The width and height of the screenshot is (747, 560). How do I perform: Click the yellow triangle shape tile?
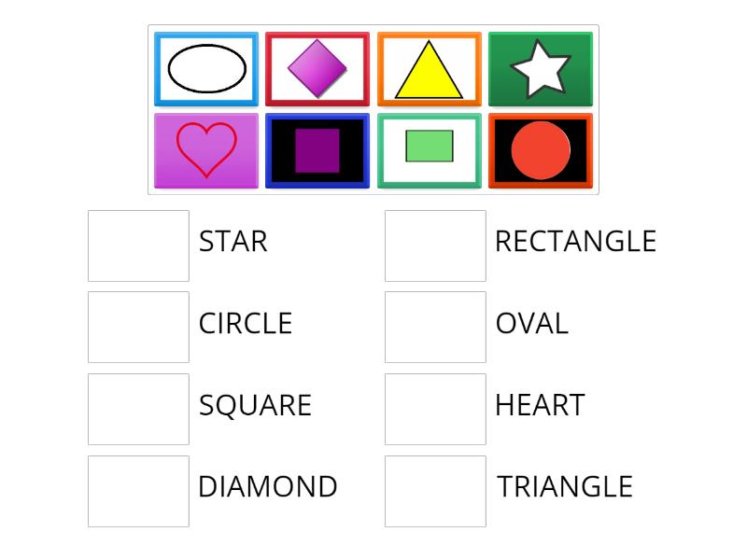coord(430,68)
